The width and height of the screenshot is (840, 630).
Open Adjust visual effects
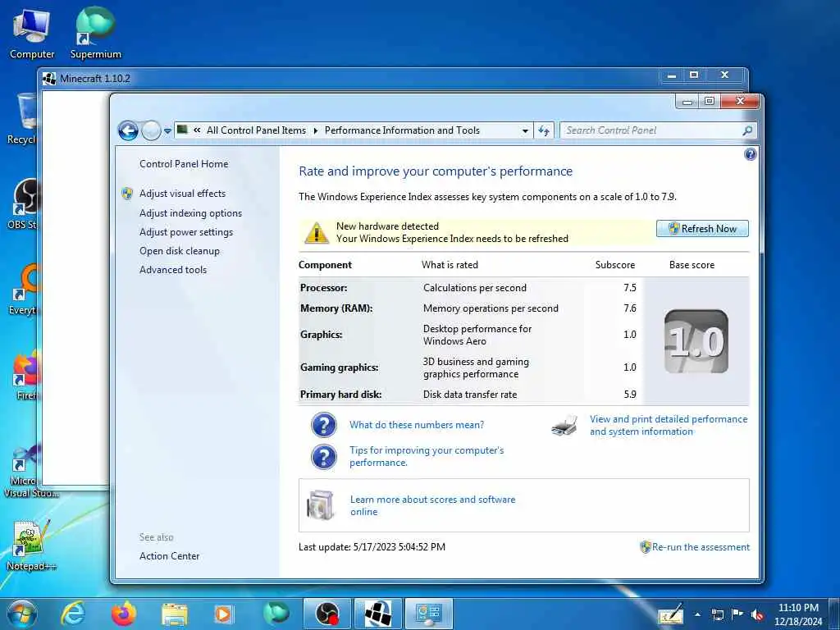pos(182,194)
